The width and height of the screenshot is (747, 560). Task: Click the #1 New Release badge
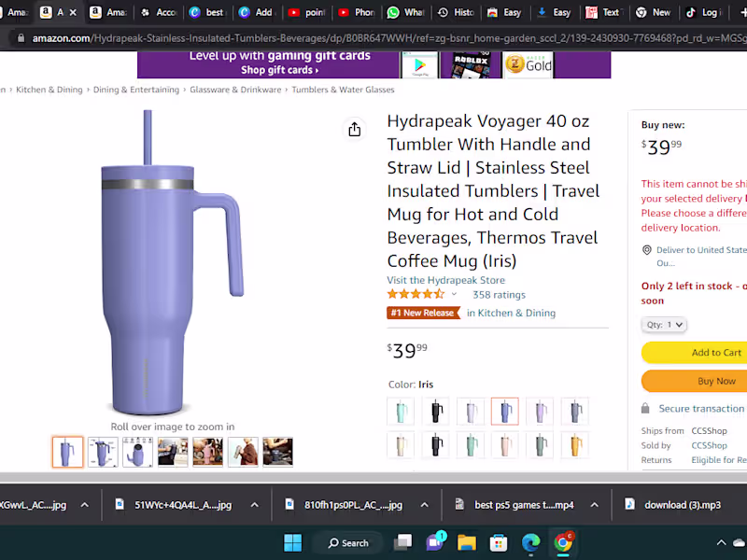(x=423, y=313)
